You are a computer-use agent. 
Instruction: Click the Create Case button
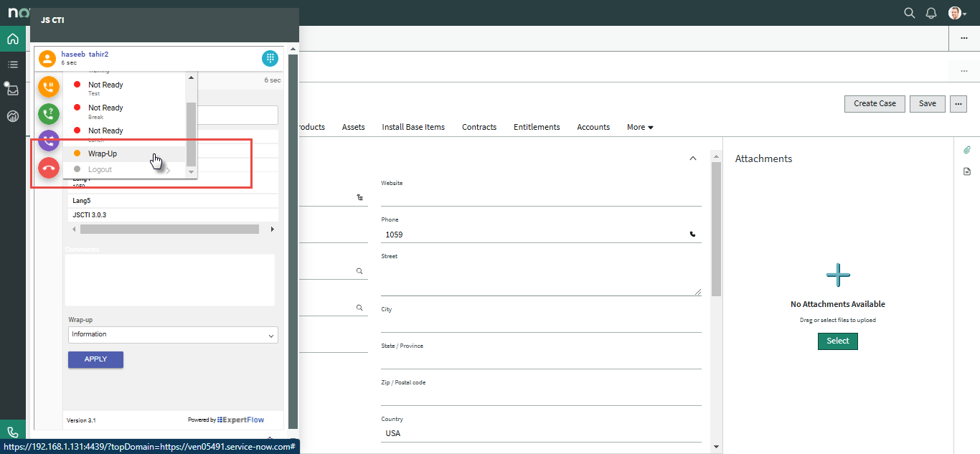875,103
